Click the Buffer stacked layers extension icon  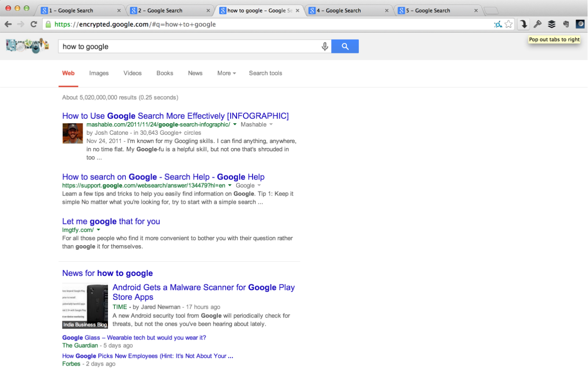coord(552,24)
